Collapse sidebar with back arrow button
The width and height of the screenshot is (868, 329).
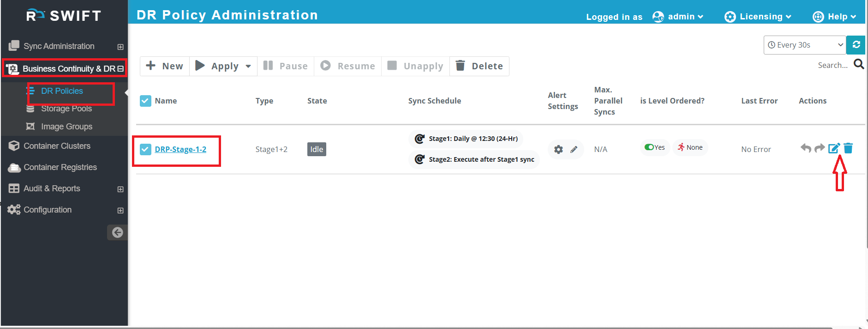[x=117, y=232]
